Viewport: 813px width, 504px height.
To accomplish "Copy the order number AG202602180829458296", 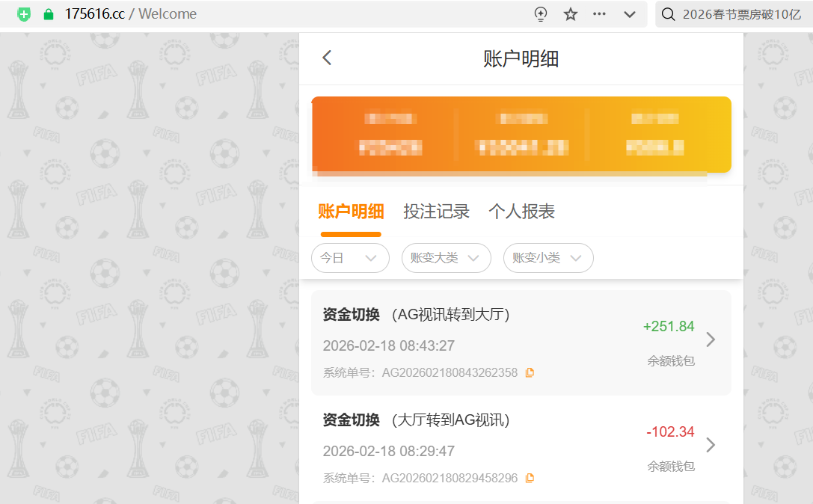I will (530, 478).
